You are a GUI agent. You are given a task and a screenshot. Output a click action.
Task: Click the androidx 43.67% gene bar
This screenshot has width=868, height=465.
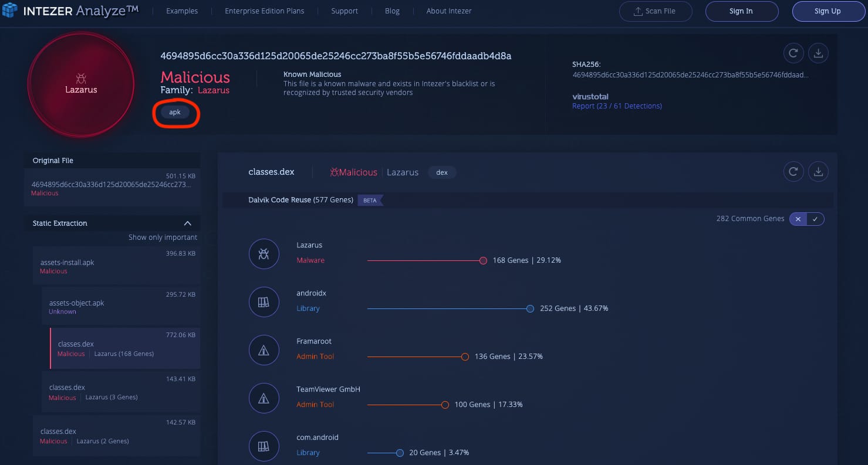451,308
